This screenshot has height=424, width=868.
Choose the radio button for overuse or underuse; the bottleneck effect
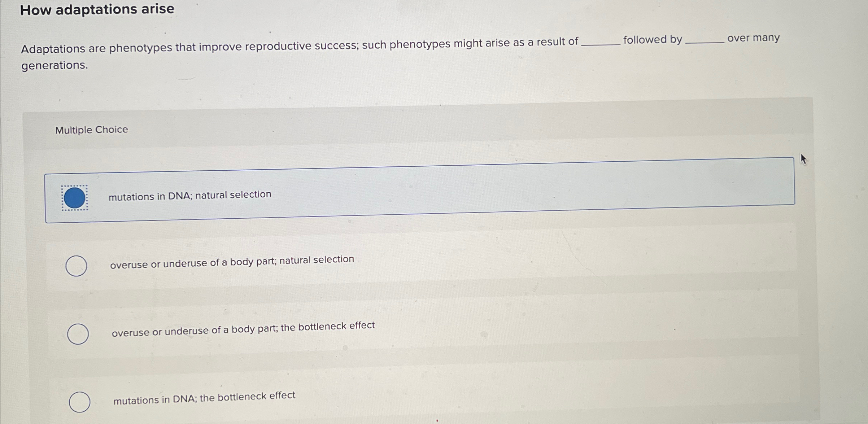(78, 334)
